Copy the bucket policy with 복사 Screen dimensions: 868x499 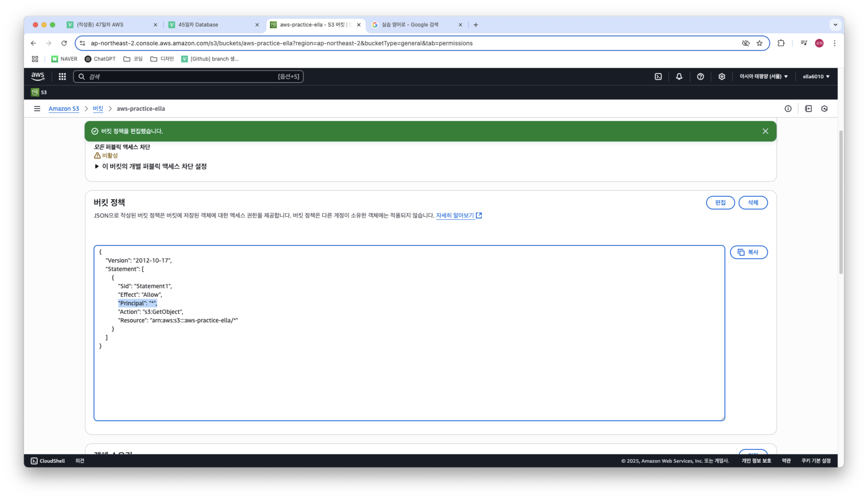pyautogui.click(x=749, y=252)
